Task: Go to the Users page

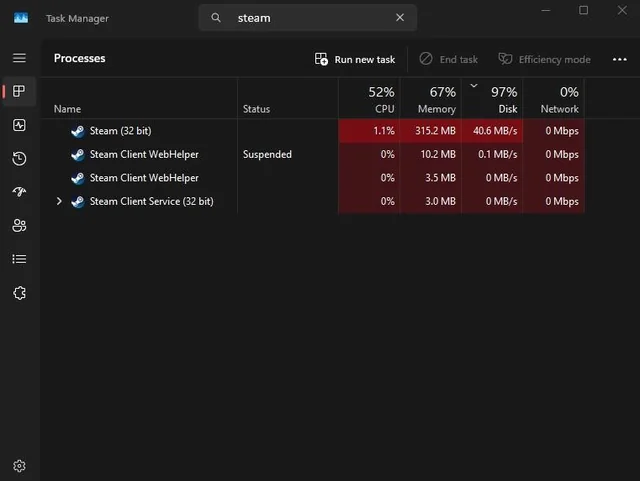Action: pyautogui.click(x=19, y=226)
